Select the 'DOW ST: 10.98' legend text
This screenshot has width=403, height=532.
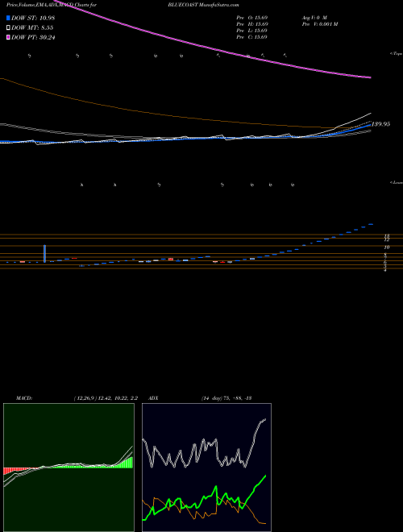click(x=33, y=18)
